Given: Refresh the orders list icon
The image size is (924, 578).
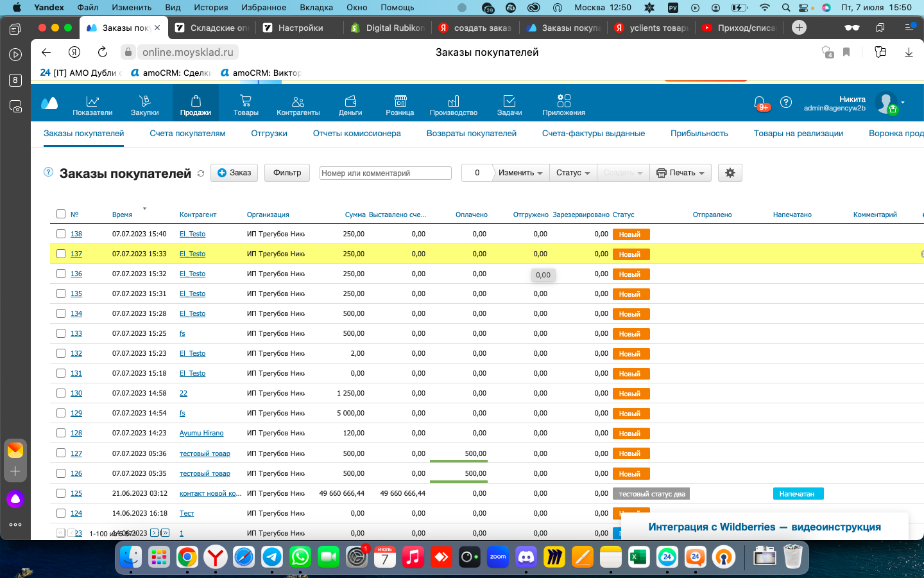Looking at the screenshot, I should [201, 173].
